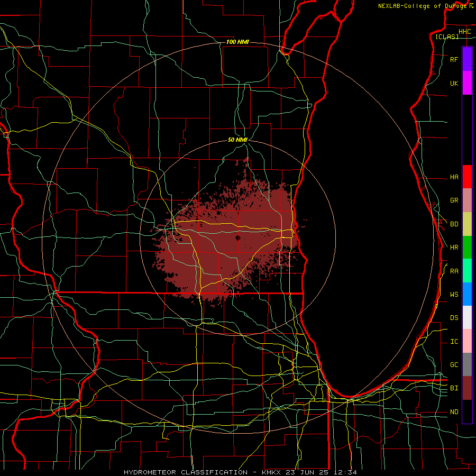This screenshot has height=476, width=476.
Task: Click the ND legend label
Action: click(x=454, y=412)
